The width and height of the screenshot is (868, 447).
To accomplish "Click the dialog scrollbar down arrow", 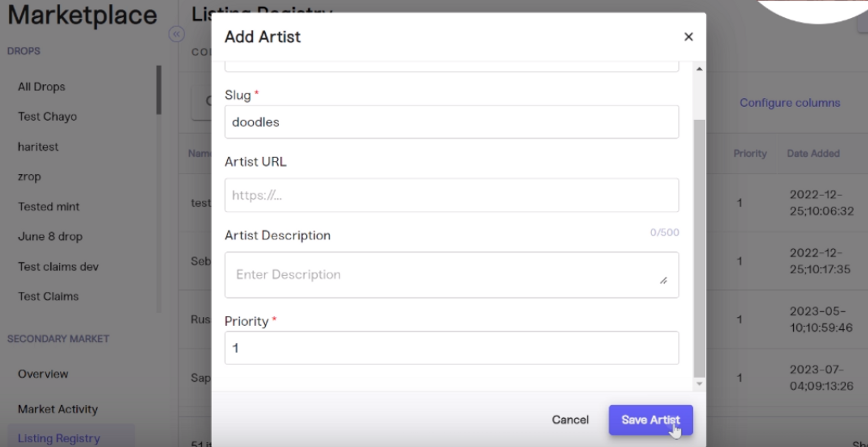I will [x=699, y=384].
